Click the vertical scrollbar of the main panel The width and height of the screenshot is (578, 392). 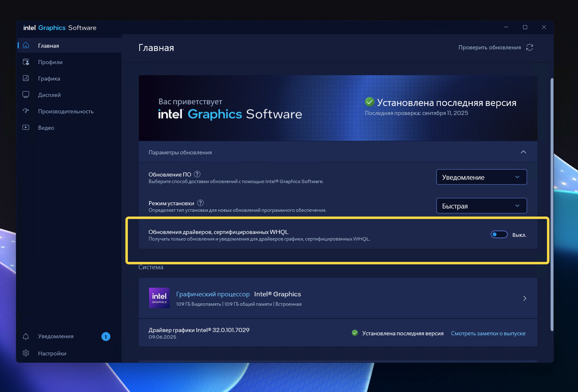click(x=552, y=204)
